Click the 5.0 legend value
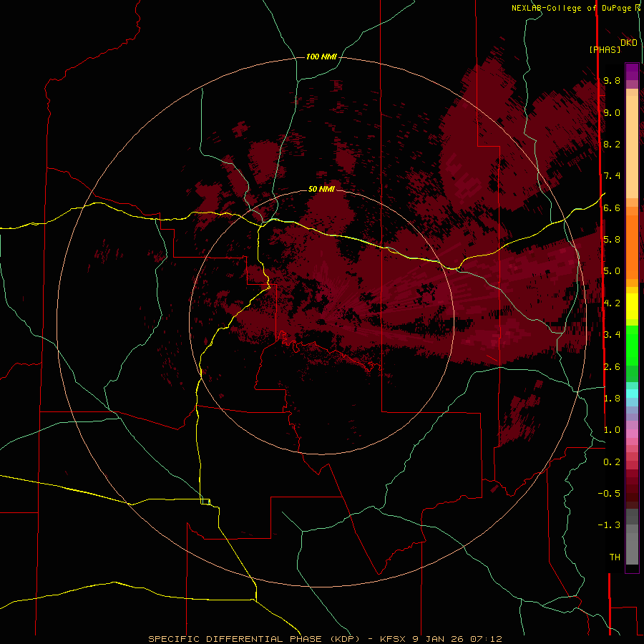The width and height of the screenshot is (644, 644). (x=612, y=271)
